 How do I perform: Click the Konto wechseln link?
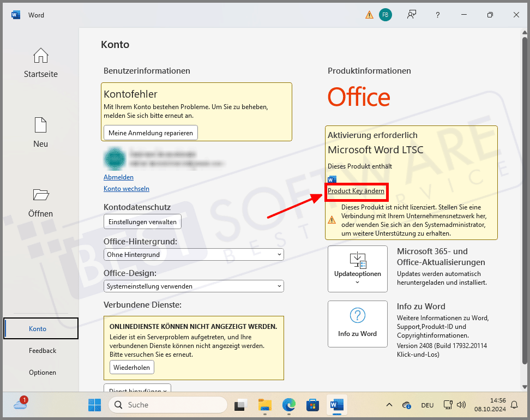[x=127, y=189]
